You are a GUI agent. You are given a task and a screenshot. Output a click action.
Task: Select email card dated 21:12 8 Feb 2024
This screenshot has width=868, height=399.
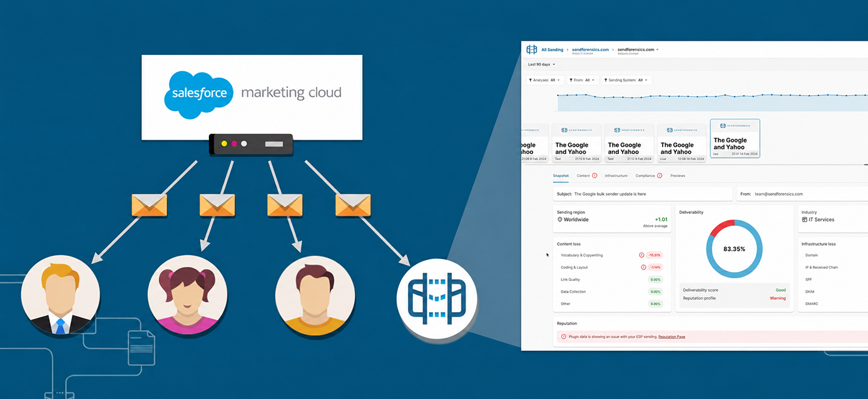[x=629, y=143]
